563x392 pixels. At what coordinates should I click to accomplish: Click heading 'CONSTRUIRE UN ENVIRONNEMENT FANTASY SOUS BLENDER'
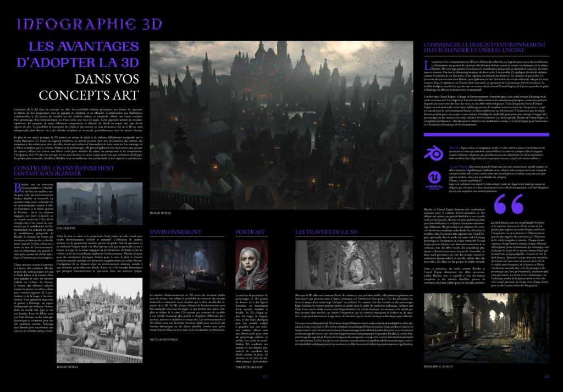point(64,171)
